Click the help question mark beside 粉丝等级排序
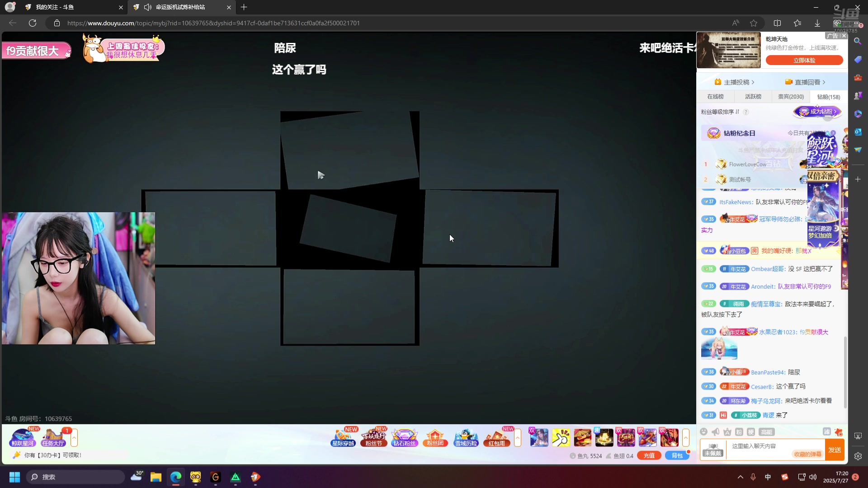 pos(746,112)
